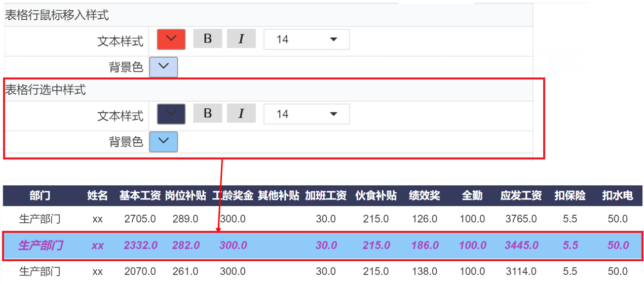Click highlighted cell 3445.0
This screenshot has width=644, height=284.
pos(521,245)
